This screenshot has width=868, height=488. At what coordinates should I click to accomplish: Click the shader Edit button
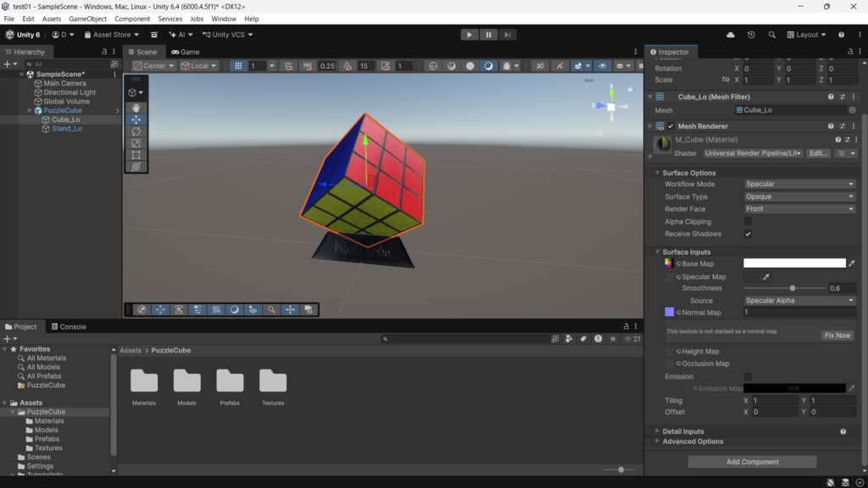818,153
